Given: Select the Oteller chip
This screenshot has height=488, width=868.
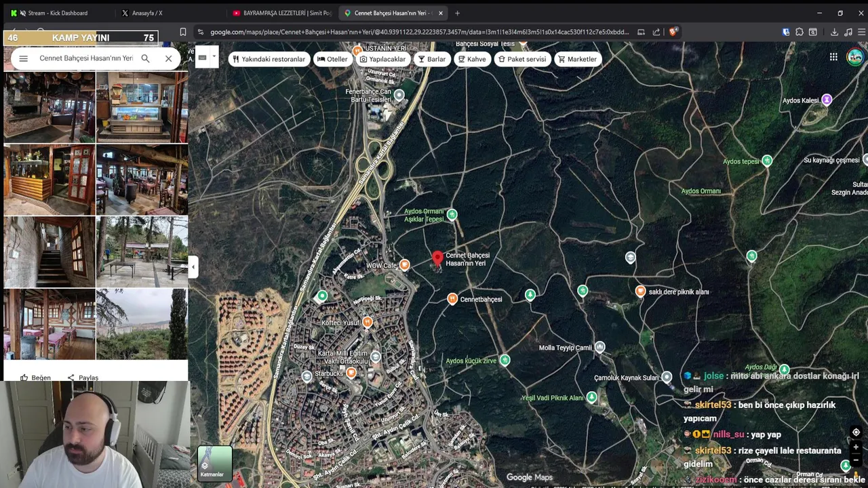Looking at the screenshot, I should pos(332,59).
